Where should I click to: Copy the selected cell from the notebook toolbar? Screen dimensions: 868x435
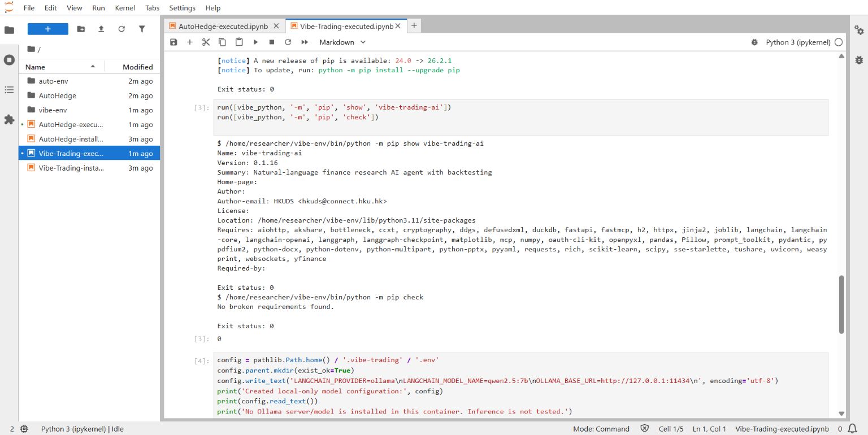click(x=222, y=42)
